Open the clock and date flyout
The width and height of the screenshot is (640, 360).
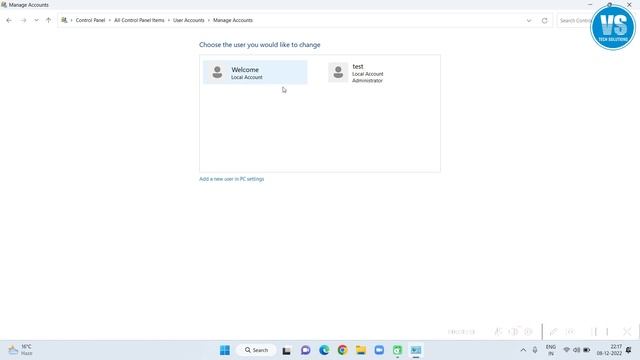pos(609,350)
